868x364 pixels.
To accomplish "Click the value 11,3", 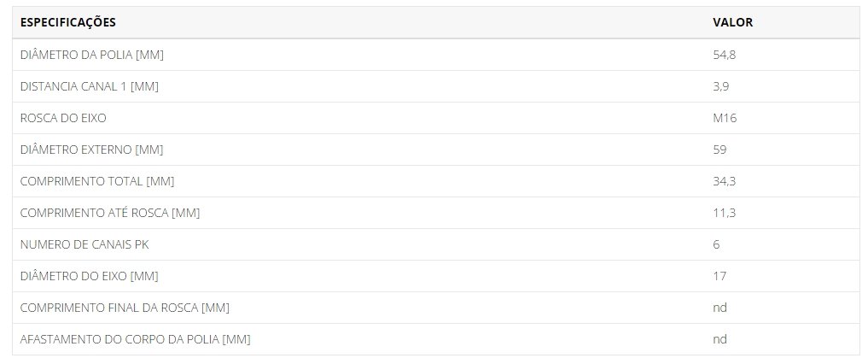I will pyautogui.click(x=724, y=213).
